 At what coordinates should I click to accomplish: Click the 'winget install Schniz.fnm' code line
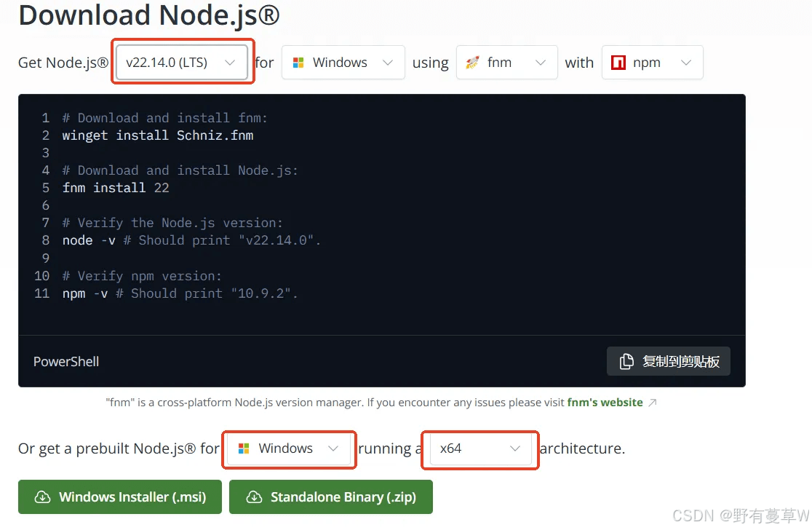click(x=157, y=135)
